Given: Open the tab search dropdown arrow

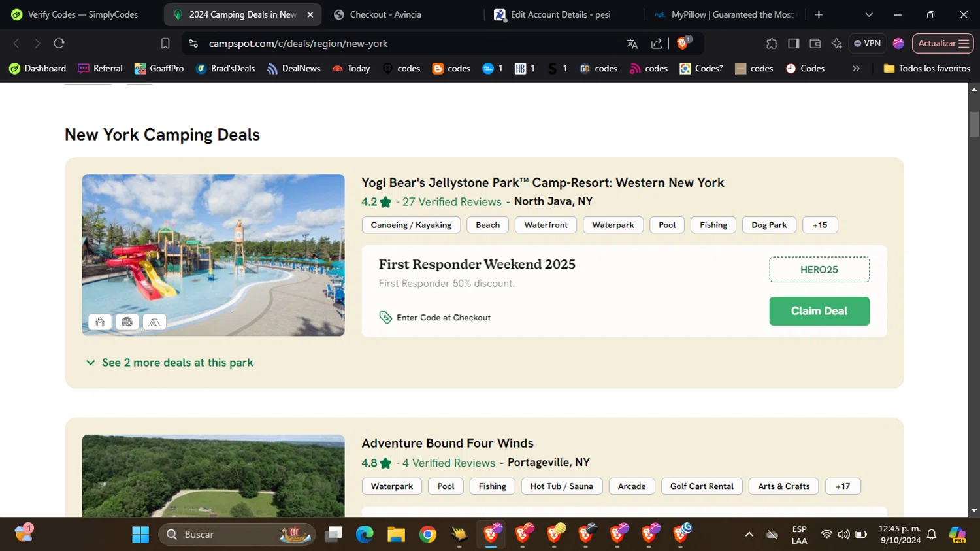Looking at the screenshot, I should (869, 14).
